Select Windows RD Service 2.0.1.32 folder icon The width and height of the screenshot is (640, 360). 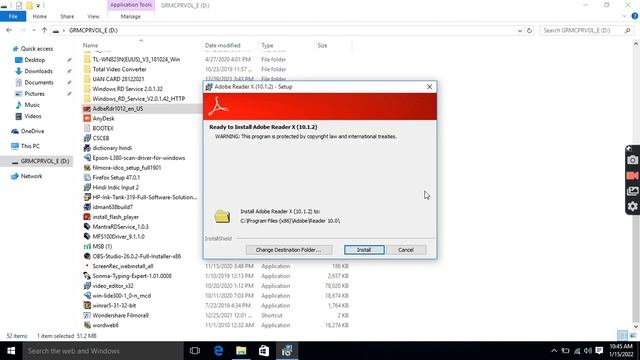87,89
